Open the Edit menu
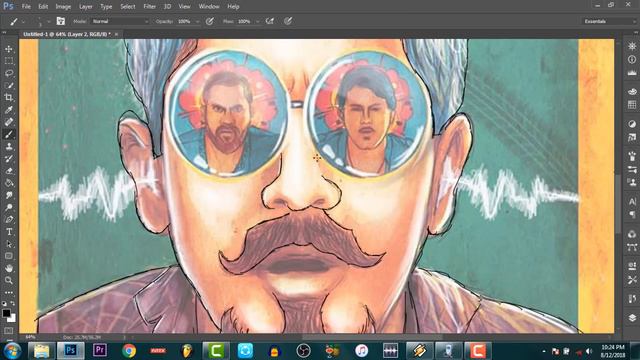The height and width of the screenshot is (360, 640). pyautogui.click(x=43, y=7)
